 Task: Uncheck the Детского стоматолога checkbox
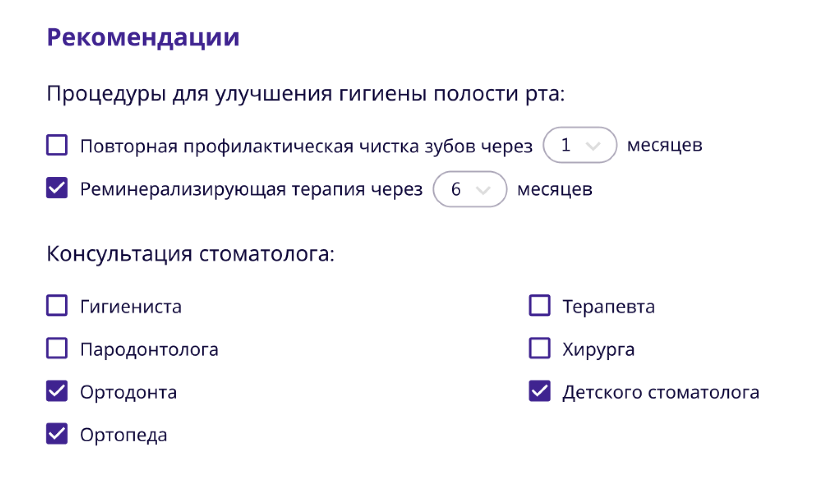pos(540,391)
